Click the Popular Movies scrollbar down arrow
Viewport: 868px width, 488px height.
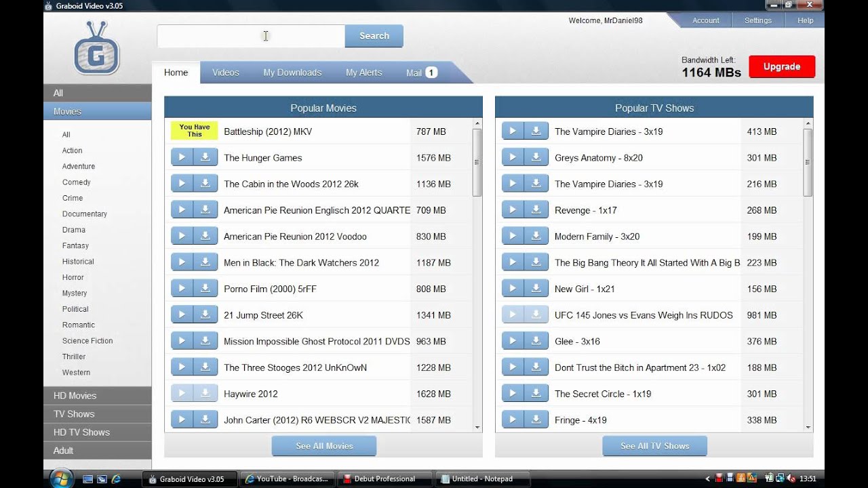click(477, 428)
